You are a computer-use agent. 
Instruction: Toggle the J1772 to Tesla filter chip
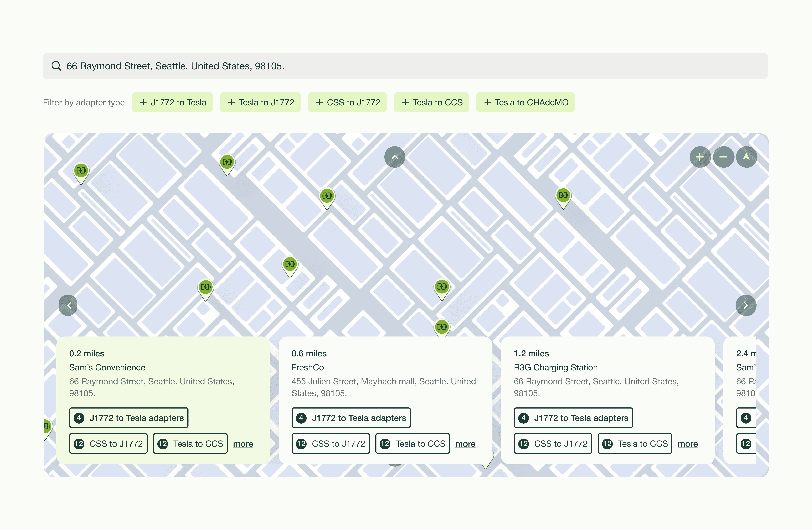[172, 102]
